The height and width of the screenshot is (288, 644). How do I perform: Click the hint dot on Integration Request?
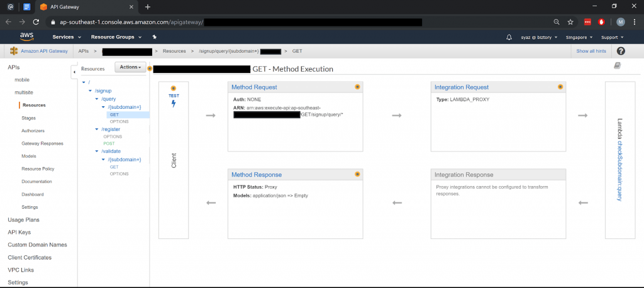point(560,87)
